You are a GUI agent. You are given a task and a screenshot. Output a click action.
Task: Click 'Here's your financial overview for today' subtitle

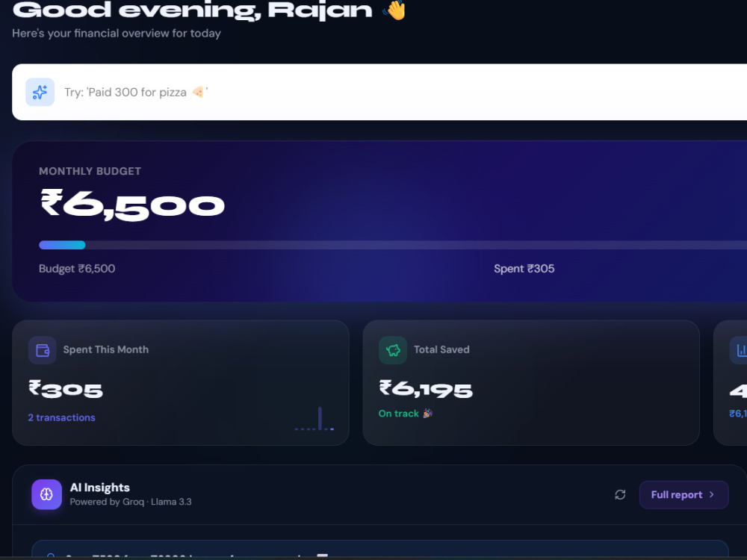117,34
